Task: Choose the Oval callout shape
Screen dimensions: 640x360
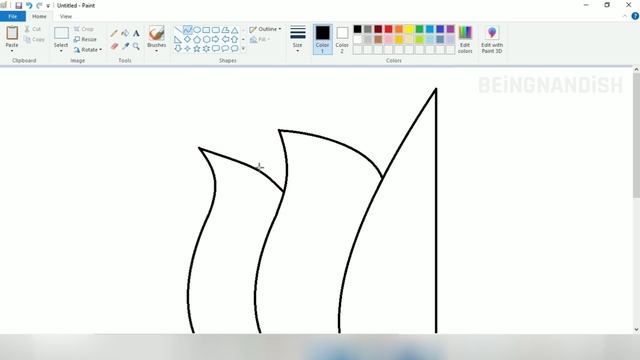Action: point(225,49)
